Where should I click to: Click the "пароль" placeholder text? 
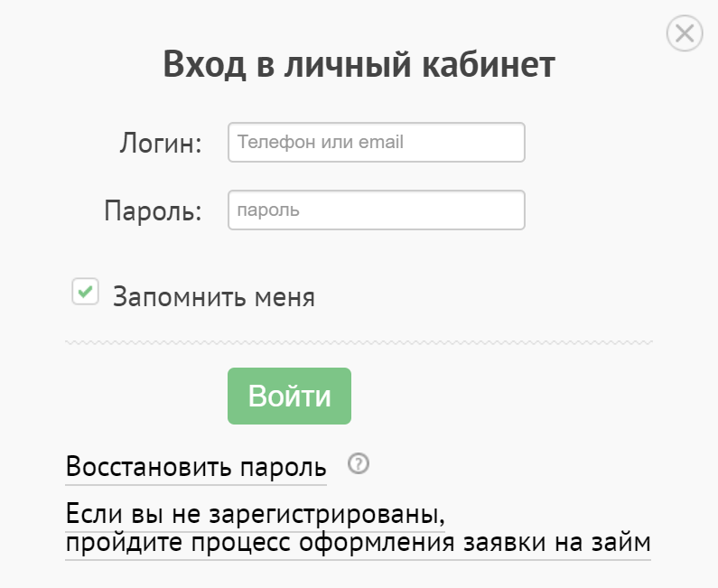(267, 210)
